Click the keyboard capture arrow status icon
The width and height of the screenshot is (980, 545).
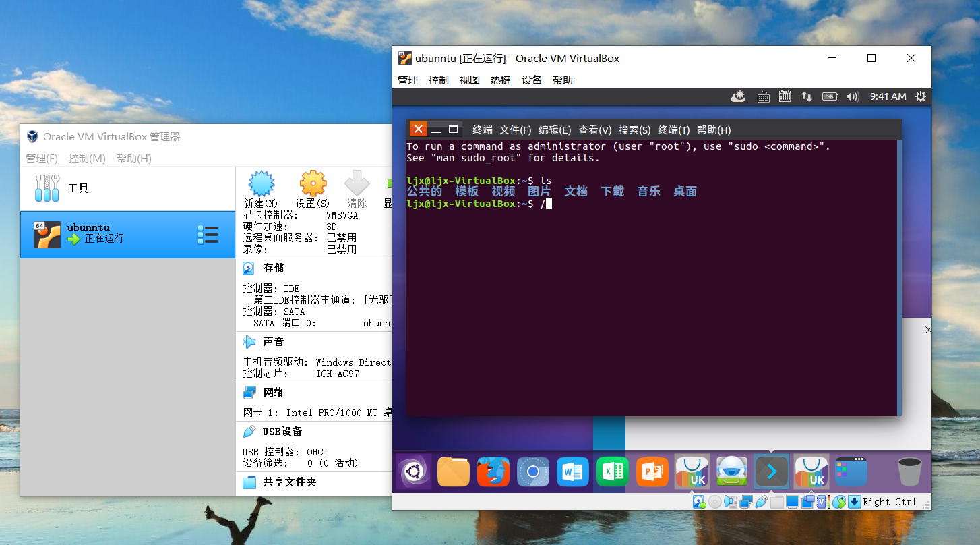click(855, 502)
